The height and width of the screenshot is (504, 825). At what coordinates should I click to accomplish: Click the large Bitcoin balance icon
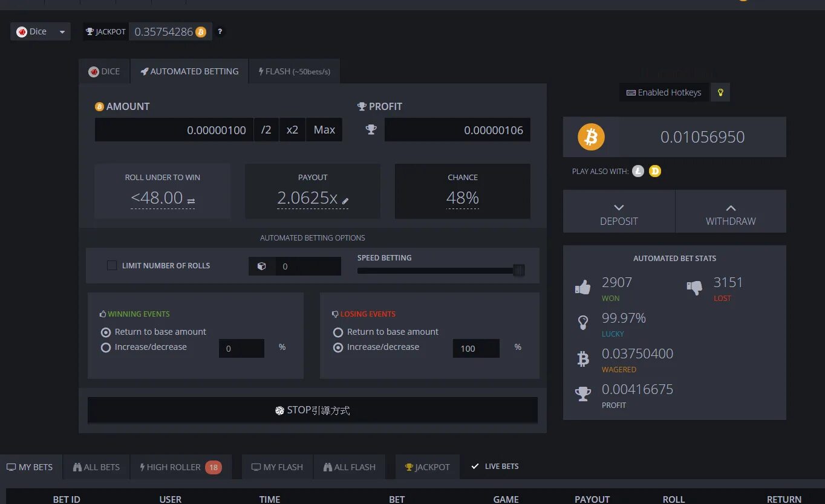[591, 137]
